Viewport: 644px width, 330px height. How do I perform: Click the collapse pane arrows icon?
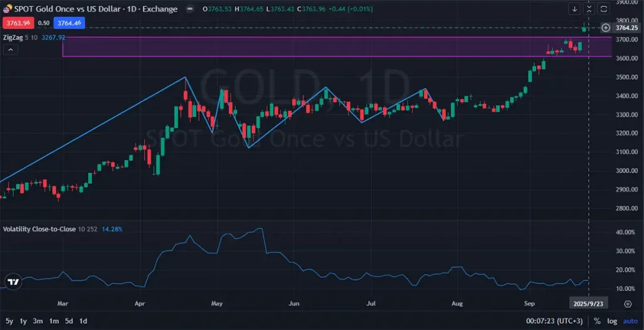(x=589, y=9)
